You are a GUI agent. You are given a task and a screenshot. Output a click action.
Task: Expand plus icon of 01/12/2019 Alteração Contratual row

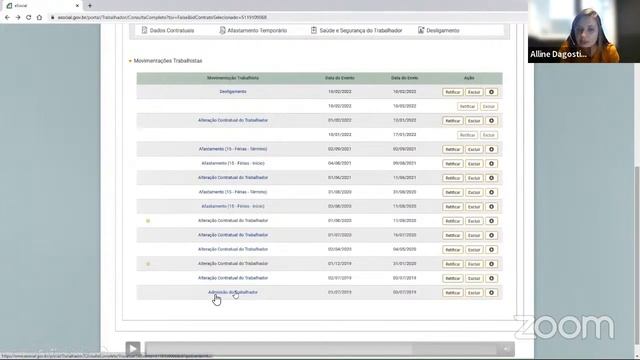coord(491,264)
